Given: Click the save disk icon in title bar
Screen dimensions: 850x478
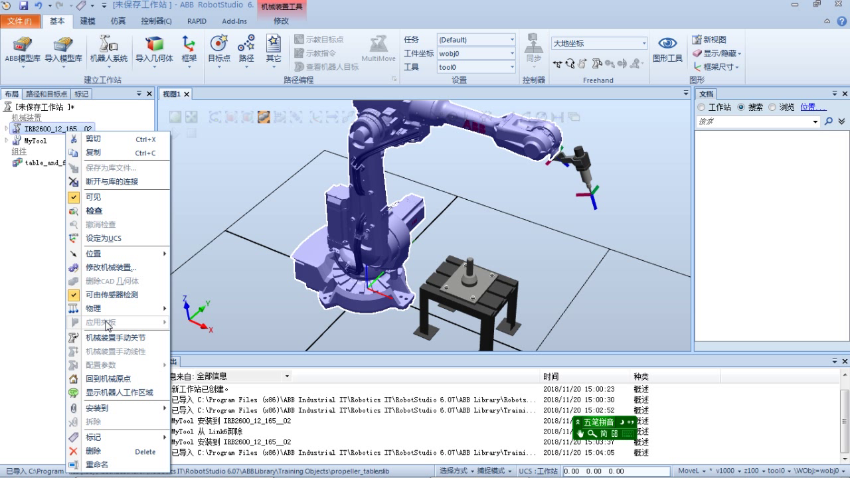Looking at the screenshot, I should (23, 5).
